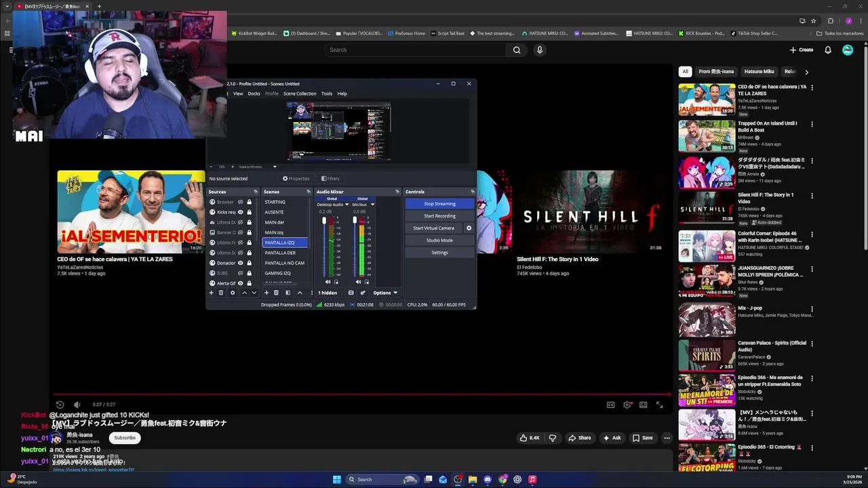The width and height of the screenshot is (868, 488).
Task: Open virtual camera settings gear
Action: (x=469, y=228)
